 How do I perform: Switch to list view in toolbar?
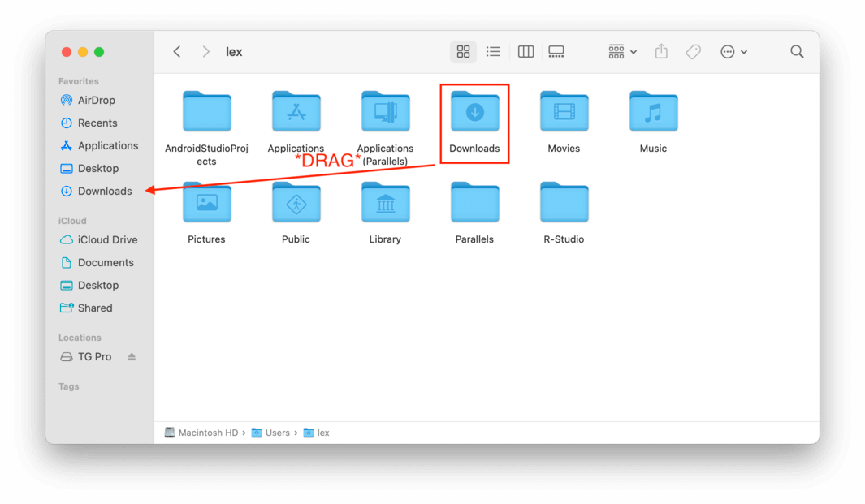point(493,52)
